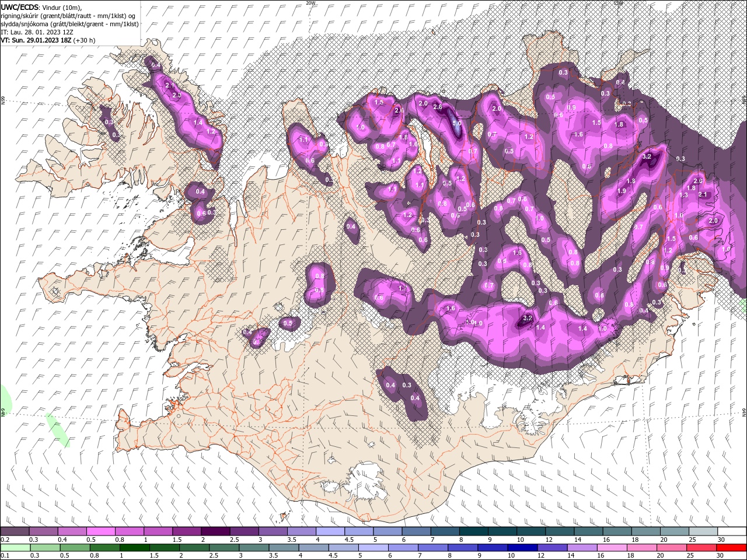This screenshot has height=560, width=747.
Task: Click the light pink 16 swatch, lower legend
Action: coord(612,548)
